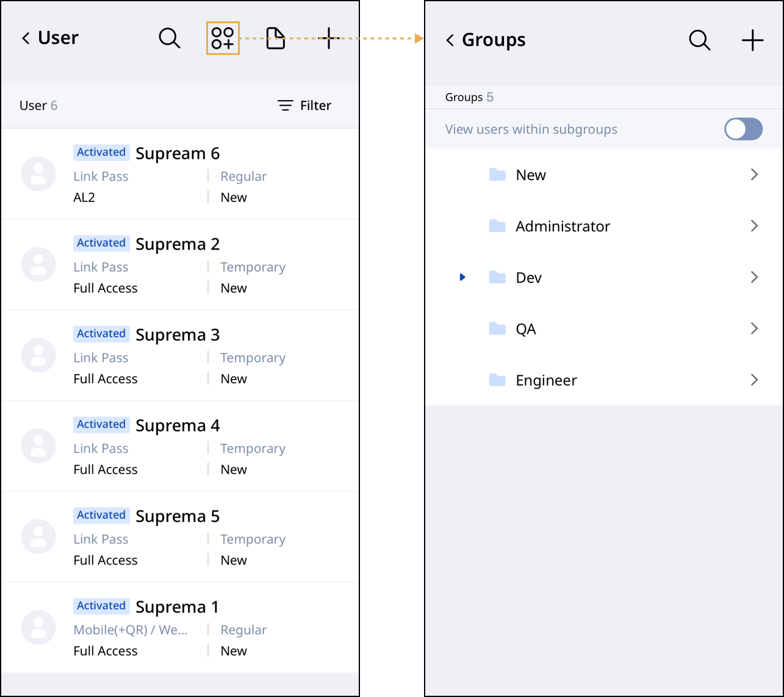This screenshot has height=697, width=784.
Task: Open chevron for the New group
Action: (x=754, y=175)
